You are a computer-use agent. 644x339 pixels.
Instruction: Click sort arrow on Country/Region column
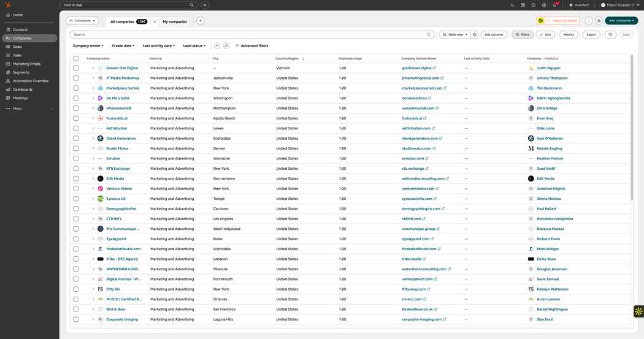pos(303,59)
